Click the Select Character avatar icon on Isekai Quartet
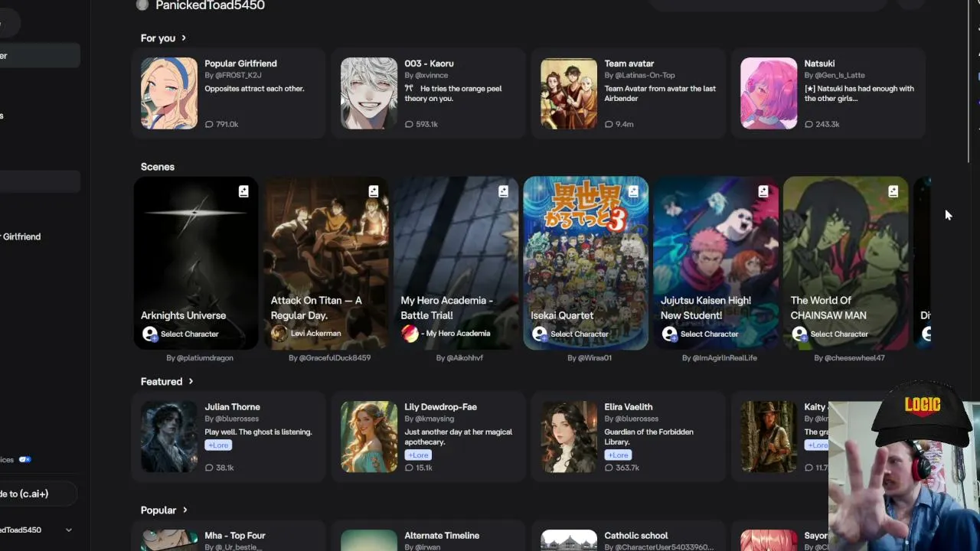The height and width of the screenshot is (551, 980). [540, 334]
